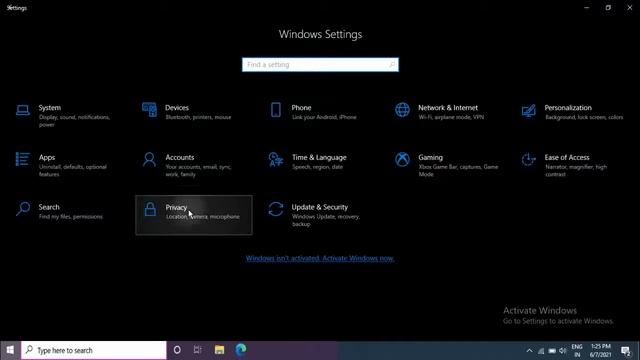Click 'Your accounts, email, sync' description
This screenshot has height=360, width=640.
pyautogui.click(x=198, y=171)
